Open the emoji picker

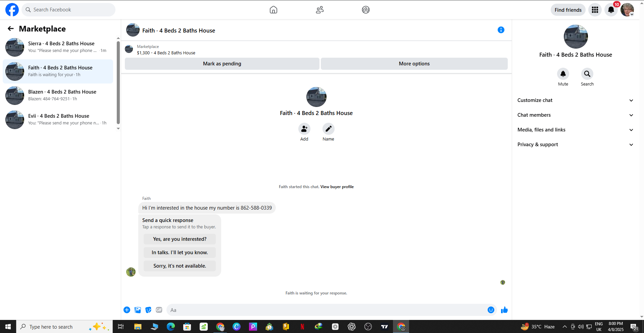pos(491,310)
